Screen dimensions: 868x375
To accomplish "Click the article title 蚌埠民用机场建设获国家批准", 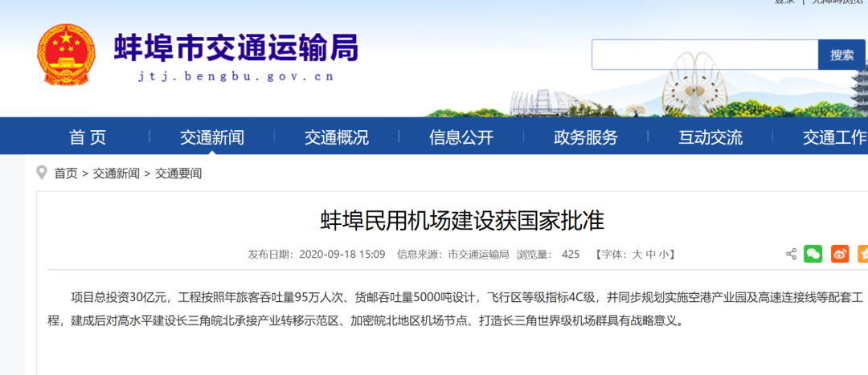I will click(x=462, y=220).
